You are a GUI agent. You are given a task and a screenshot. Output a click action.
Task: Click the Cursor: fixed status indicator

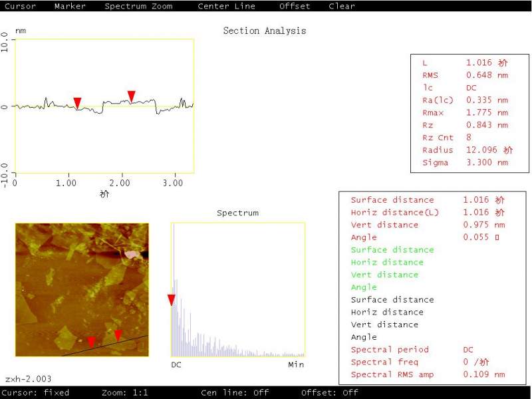35,393
